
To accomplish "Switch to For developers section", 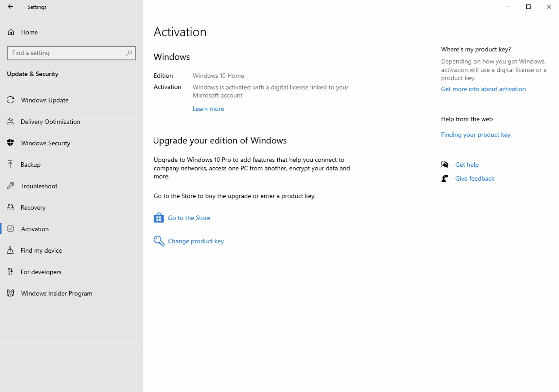I will tap(41, 272).
